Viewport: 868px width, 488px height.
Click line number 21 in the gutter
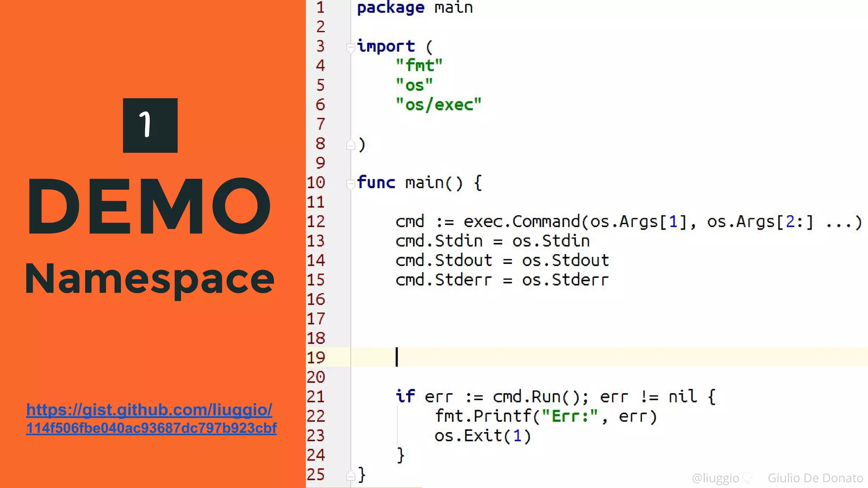pyautogui.click(x=316, y=396)
